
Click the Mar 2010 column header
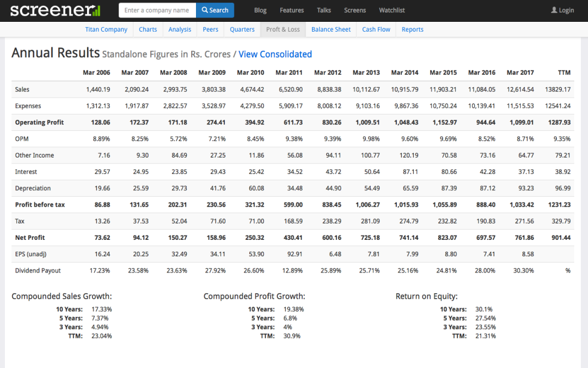250,73
